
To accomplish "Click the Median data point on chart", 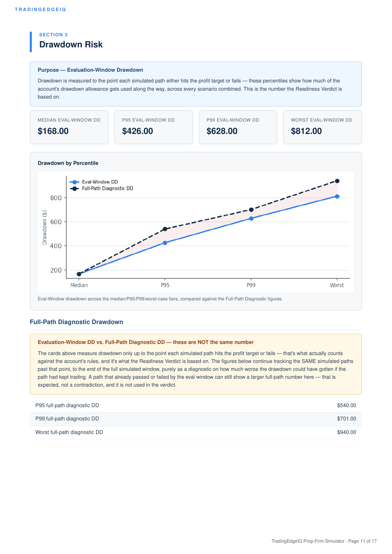I will click(79, 274).
